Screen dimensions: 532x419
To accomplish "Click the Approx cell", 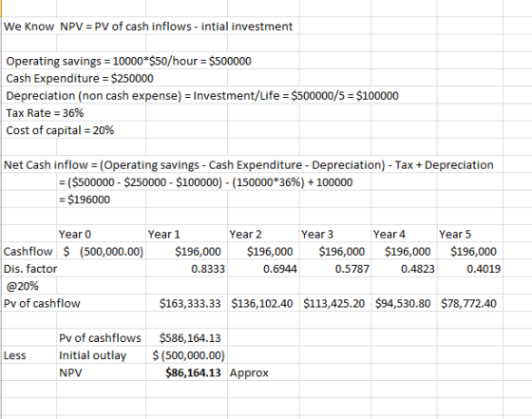I will pos(249,372).
